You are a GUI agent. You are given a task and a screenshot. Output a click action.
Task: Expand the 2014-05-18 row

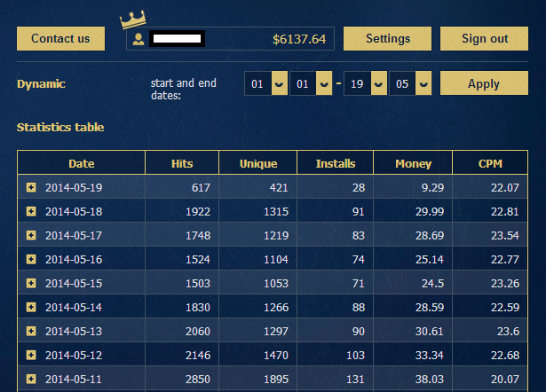coord(31,211)
